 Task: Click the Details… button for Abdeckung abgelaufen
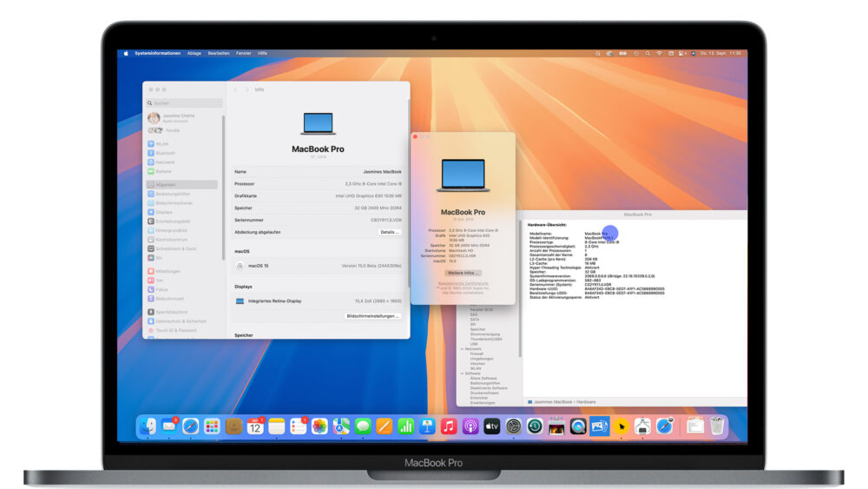389,232
